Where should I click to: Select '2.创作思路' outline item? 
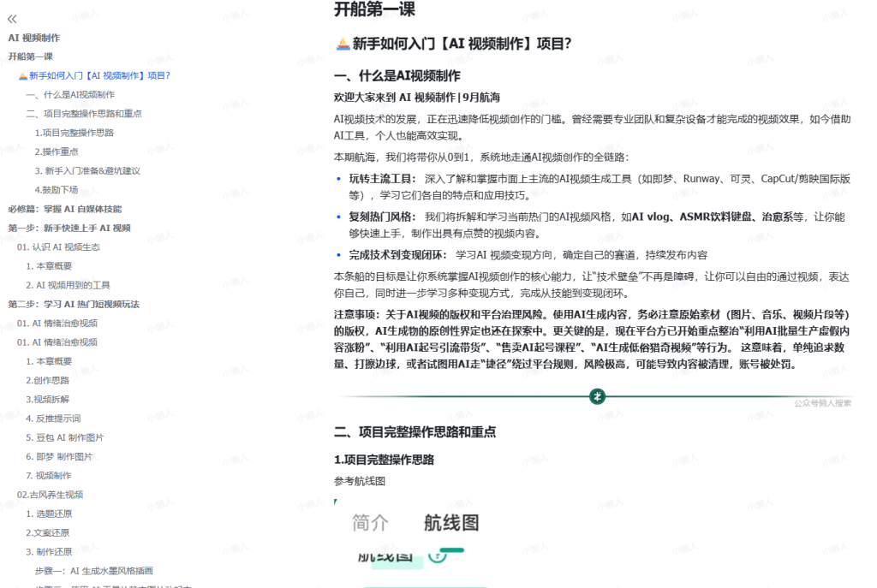(x=48, y=380)
